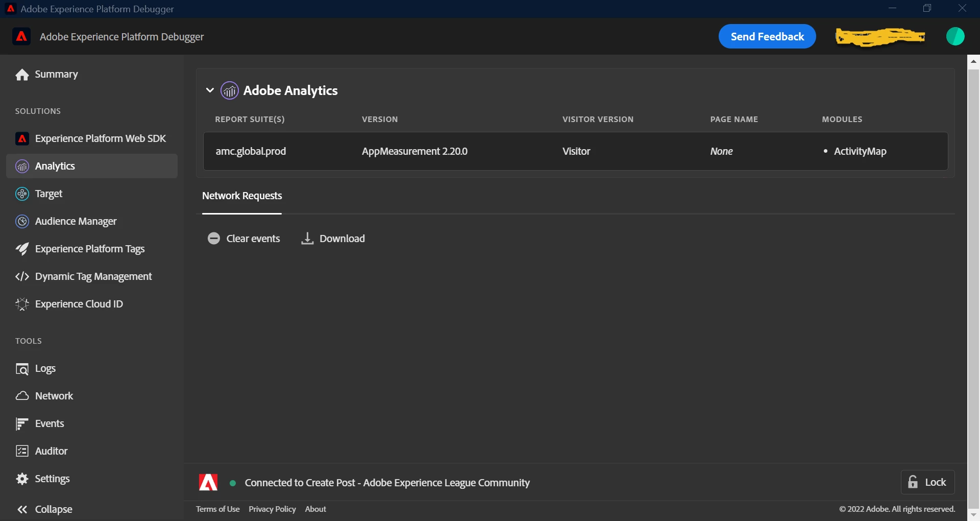This screenshot has height=521, width=980.
Task: Open the Events tool icon
Action: tap(22, 423)
